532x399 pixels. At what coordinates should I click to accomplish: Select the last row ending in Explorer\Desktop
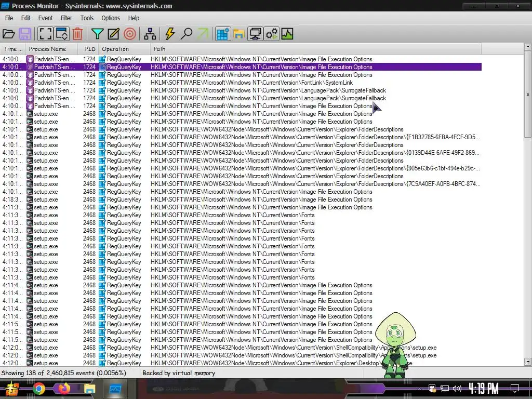[x=241, y=363]
